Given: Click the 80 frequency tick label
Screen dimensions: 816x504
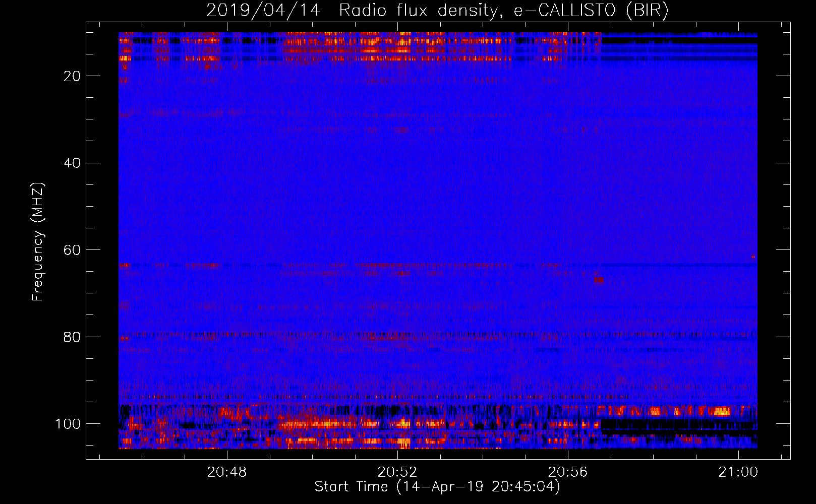Looking at the screenshot, I should tap(73, 337).
